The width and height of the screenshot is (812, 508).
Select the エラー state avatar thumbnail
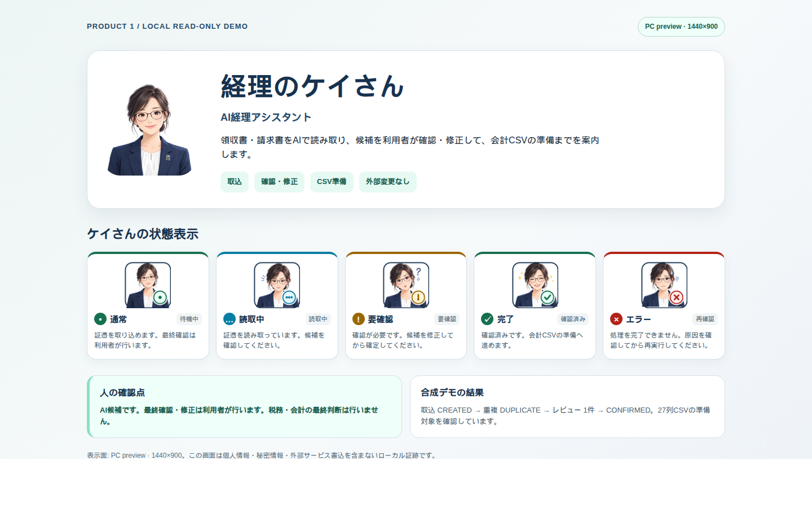[664, 285]
